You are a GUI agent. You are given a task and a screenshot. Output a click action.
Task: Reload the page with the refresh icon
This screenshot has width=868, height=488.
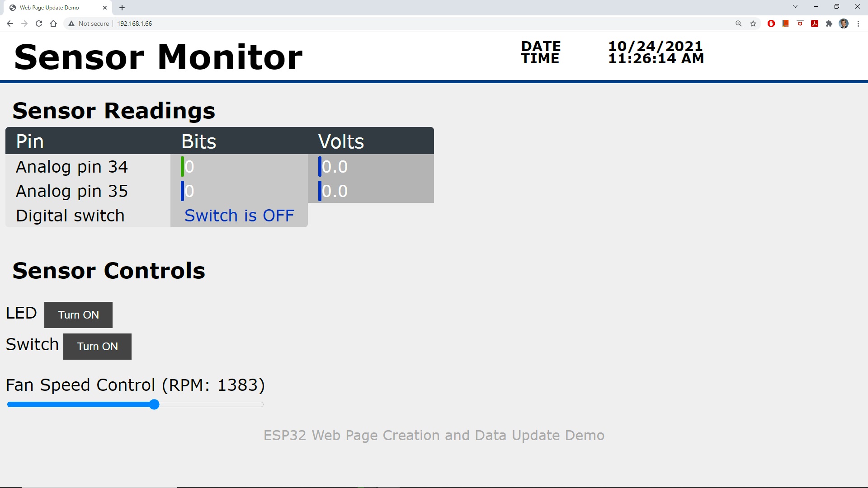point(39,23)
